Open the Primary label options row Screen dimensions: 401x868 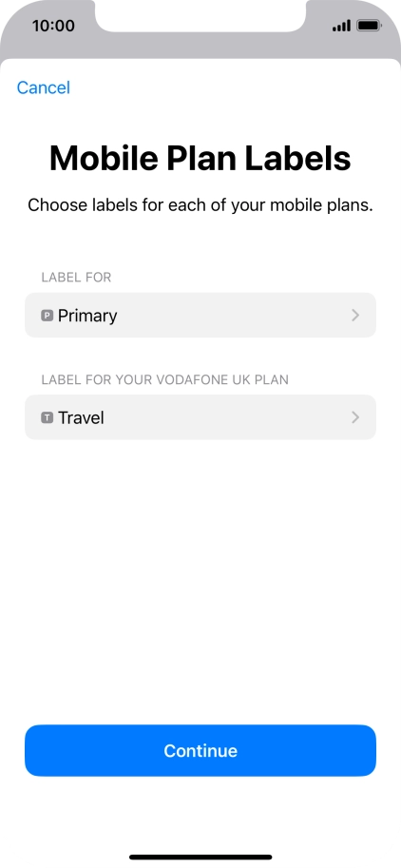pyautogui.click(x=200, y=315)
